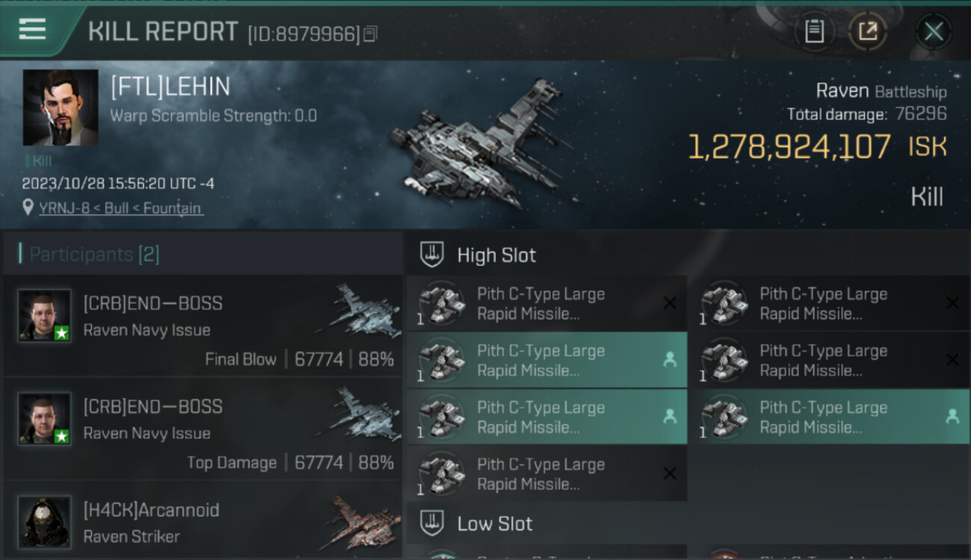The image size is (971, 560).
Task: Open the Fountain region link
Action: tap(172, 208)
